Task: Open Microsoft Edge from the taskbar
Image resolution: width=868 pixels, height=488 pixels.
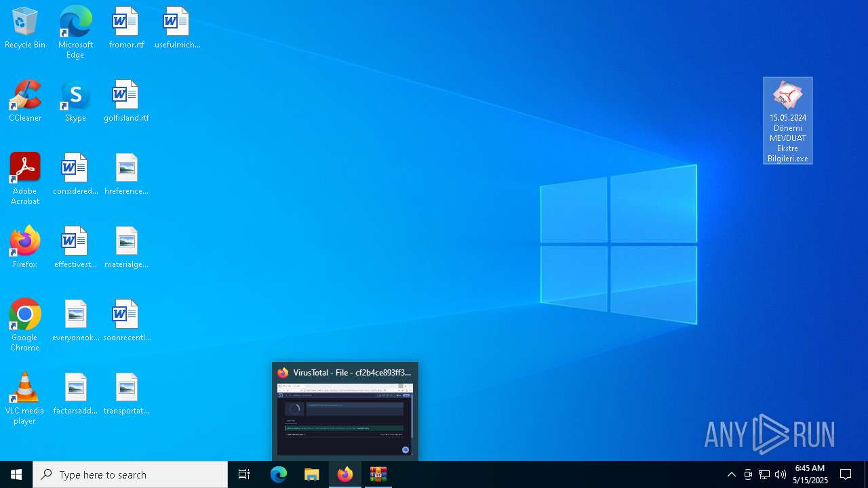Action: [x=279, y=474]
